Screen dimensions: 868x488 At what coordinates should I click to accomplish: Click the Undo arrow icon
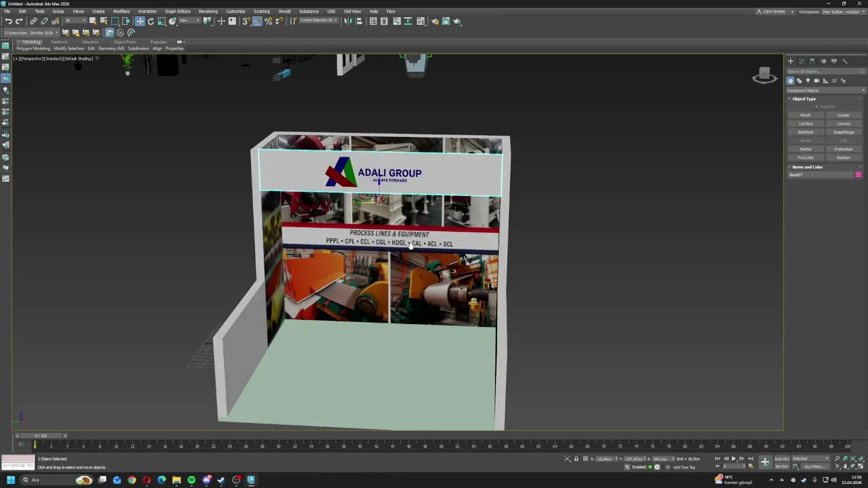click(x=8, y=21)
